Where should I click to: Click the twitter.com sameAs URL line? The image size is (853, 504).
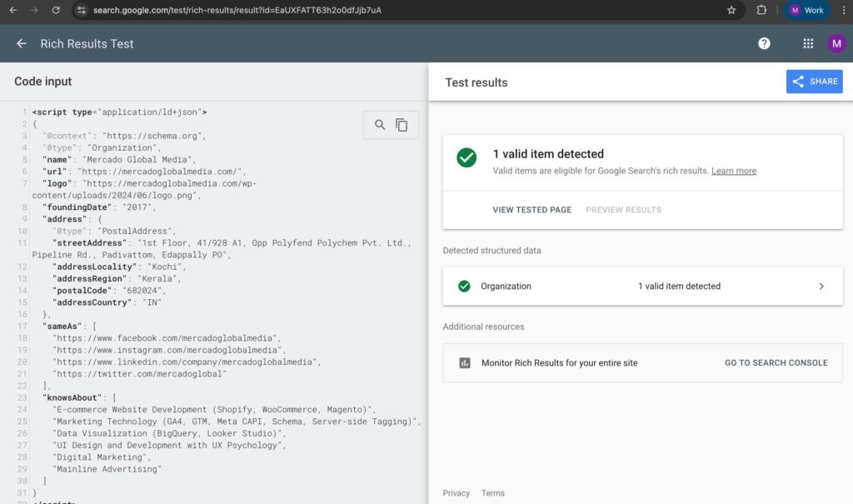click(139, 374)
